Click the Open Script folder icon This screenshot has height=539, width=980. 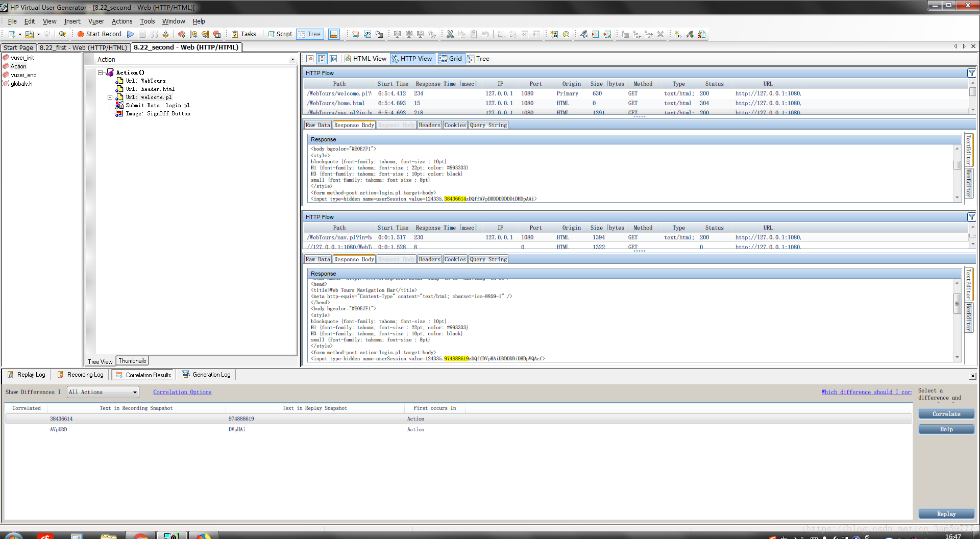click(x=30, y=34)
